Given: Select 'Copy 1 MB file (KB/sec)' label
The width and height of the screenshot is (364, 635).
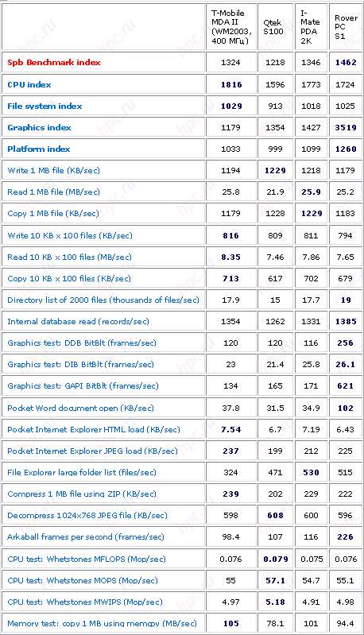Looking at the screenshot, I should click(53, 214).
